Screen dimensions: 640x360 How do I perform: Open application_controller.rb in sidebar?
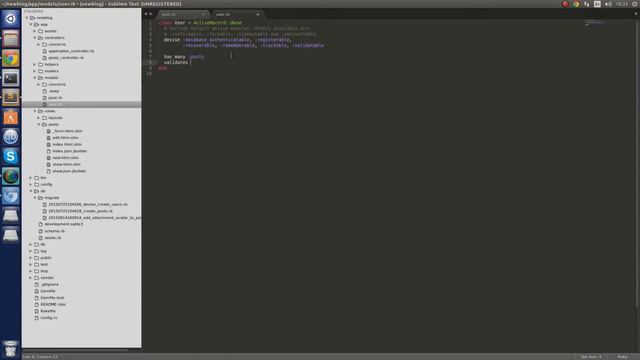[71, 51]
